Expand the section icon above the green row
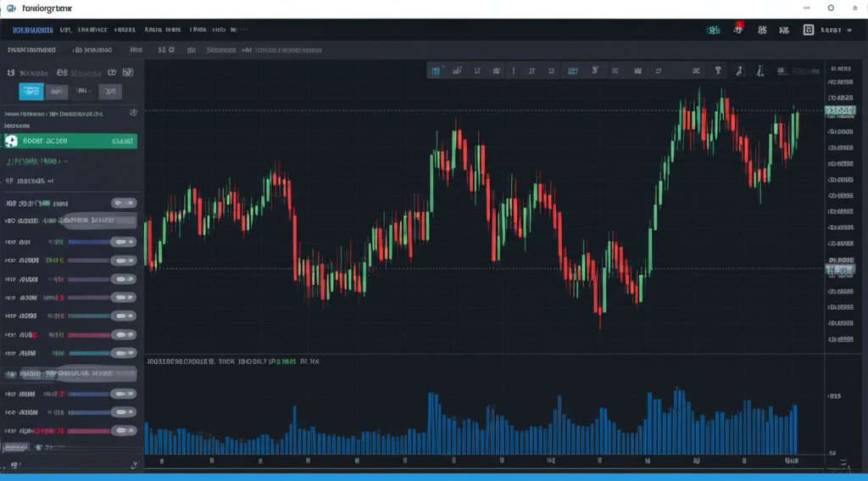The height and width of the screenshot is (481, 868). click(x=133, y=112)
